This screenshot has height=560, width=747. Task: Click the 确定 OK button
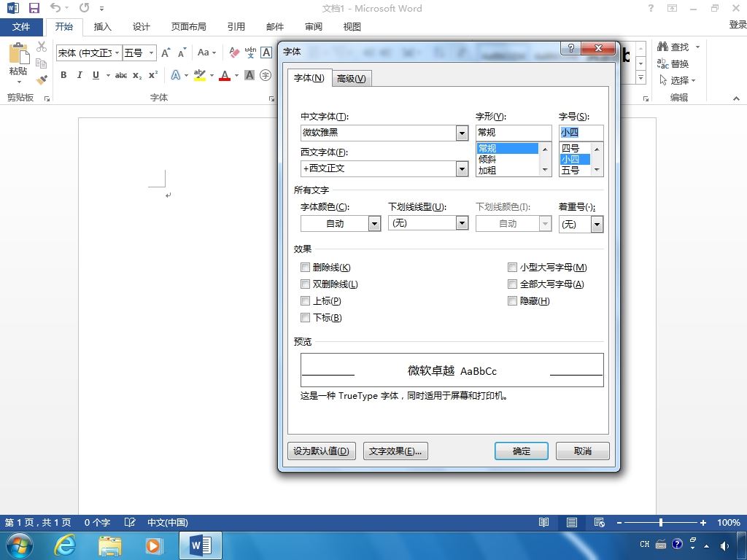click(521, 451)
